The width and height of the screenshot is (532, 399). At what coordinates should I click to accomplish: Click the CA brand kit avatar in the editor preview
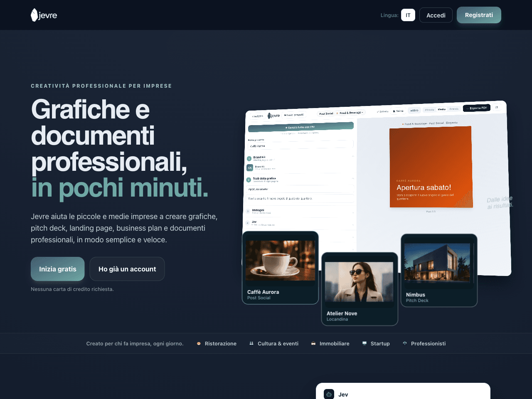point(250,167)
